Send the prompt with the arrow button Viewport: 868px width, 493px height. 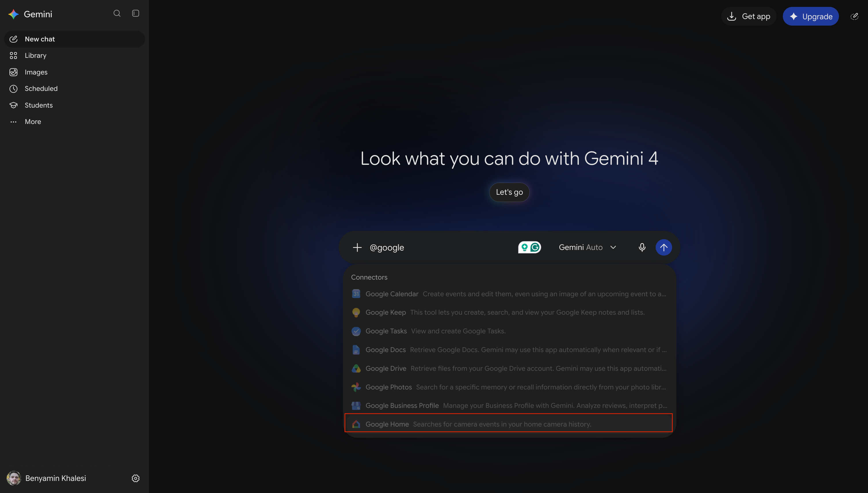pos(663,248)
